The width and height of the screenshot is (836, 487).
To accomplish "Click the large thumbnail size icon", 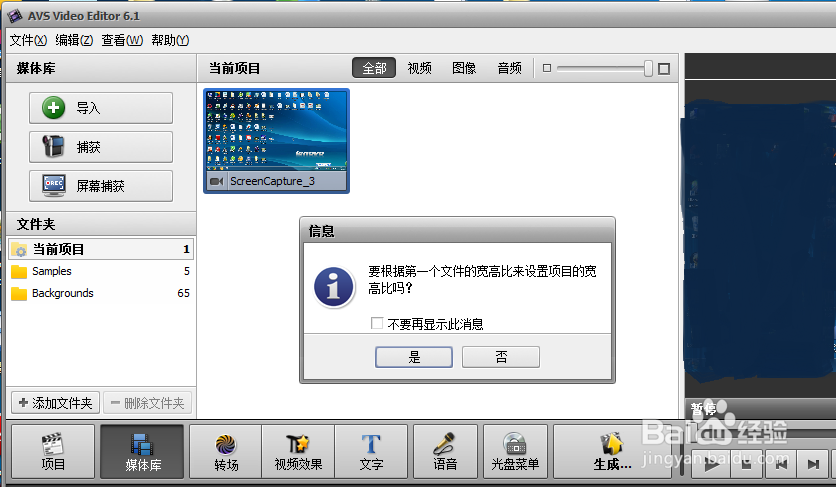I will tap(664, 68).
